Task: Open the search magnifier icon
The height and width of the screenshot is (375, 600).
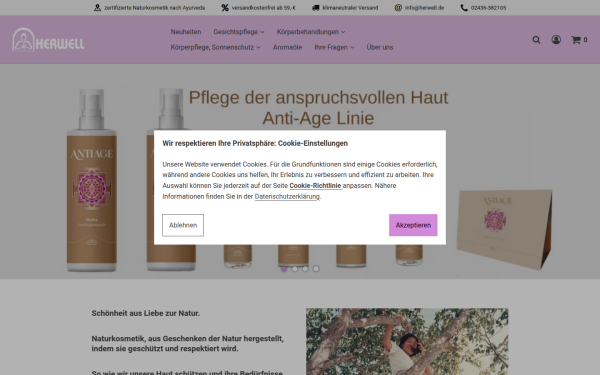Action: pyautogui.click(x=536, y=40)
